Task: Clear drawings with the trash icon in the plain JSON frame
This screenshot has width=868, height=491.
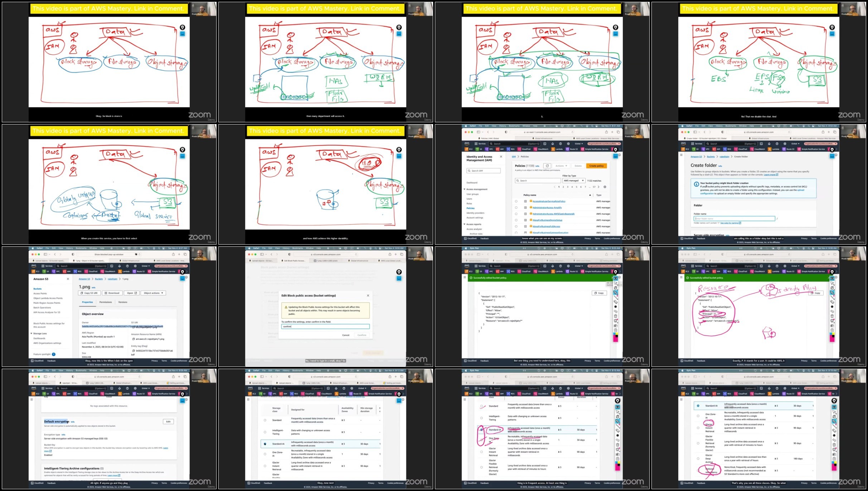Action: 616,316
